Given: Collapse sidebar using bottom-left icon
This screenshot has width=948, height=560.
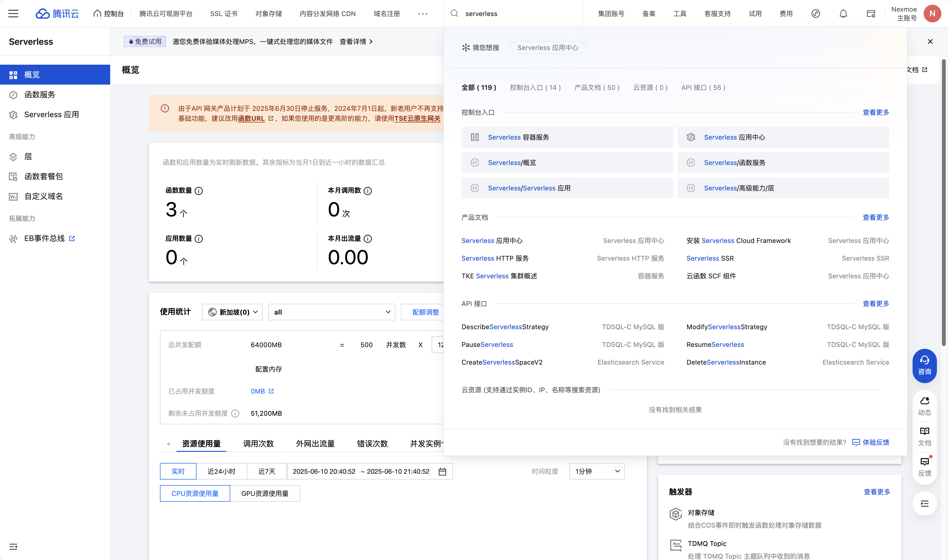Looking at the screenshot, I should pos(13,546).
